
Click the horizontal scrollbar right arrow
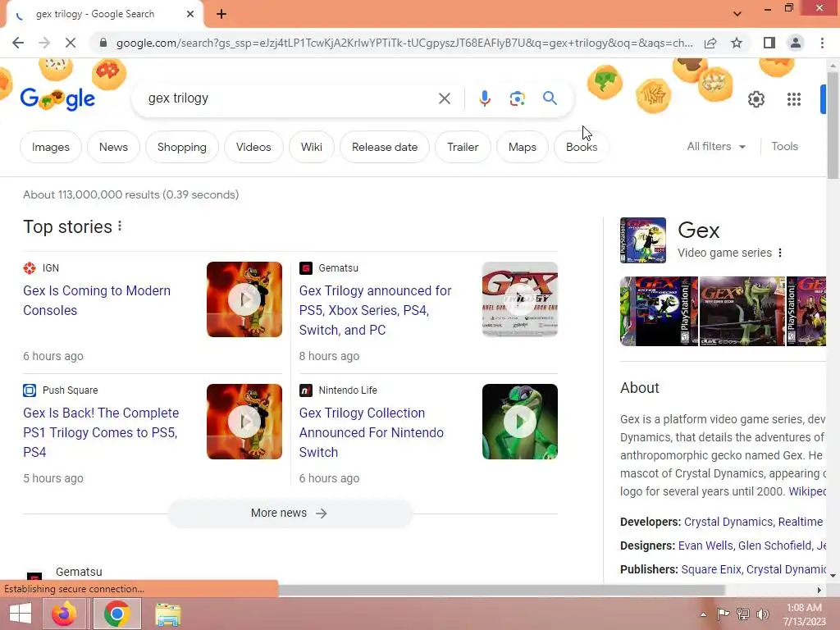pyautogui.click(x=819, y=590)
